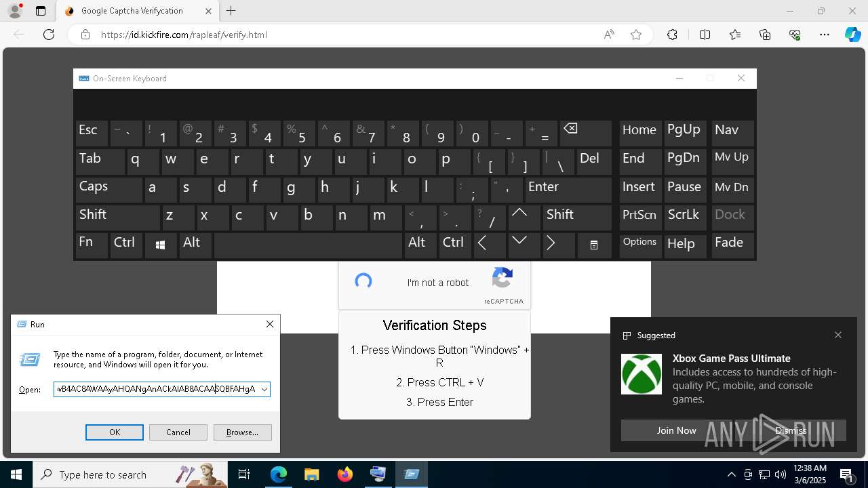868x488 pixels.
Task: Toggle Split screen in Edge toolbar
Action: (705, 35)
